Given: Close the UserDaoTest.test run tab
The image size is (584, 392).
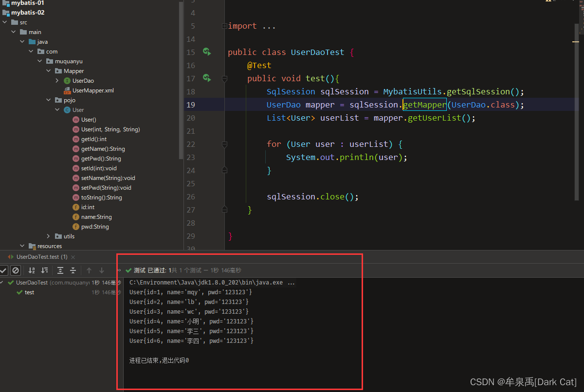Looking at the screenshot, I should click(73, 257).
